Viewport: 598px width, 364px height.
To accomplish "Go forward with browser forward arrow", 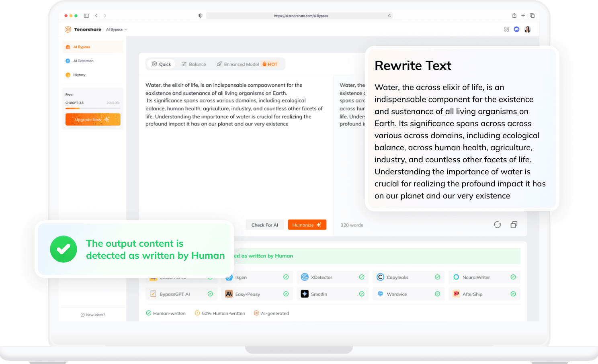I will pyautogui.click(x=105, y=16).
